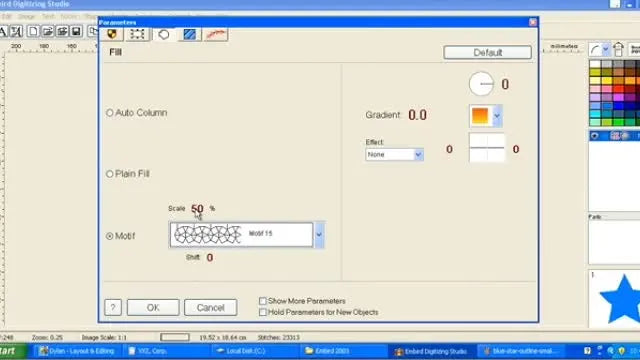Switch to Dylan - Layout & Editing taskbar item
The width and height of the screenshot is (640, 360).
pos(77,351)
